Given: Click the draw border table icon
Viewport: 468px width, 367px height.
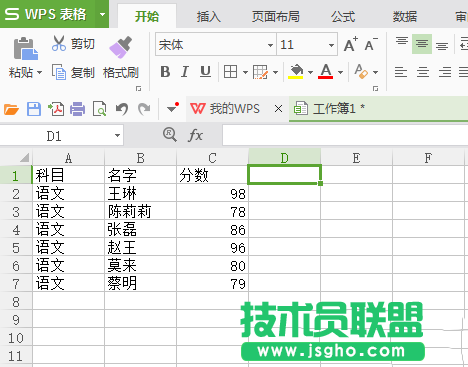Looking at the screenshot, I should pyautogui.click(x=260, y=72).
